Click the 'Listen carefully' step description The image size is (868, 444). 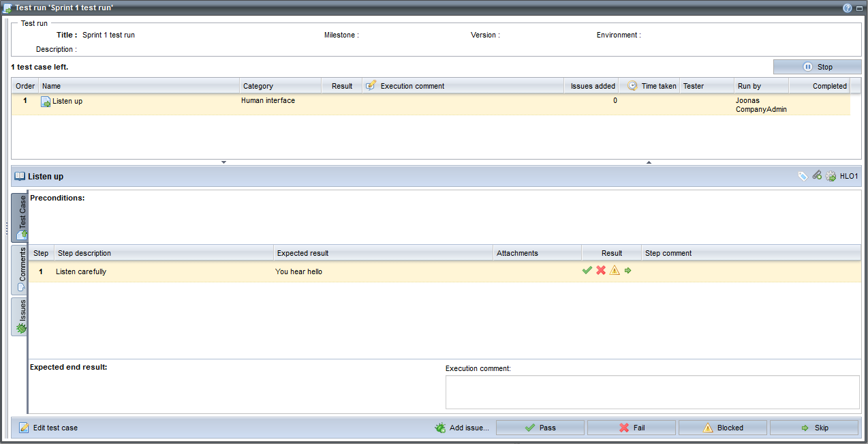pyautogui.click(x=81, y=271)
